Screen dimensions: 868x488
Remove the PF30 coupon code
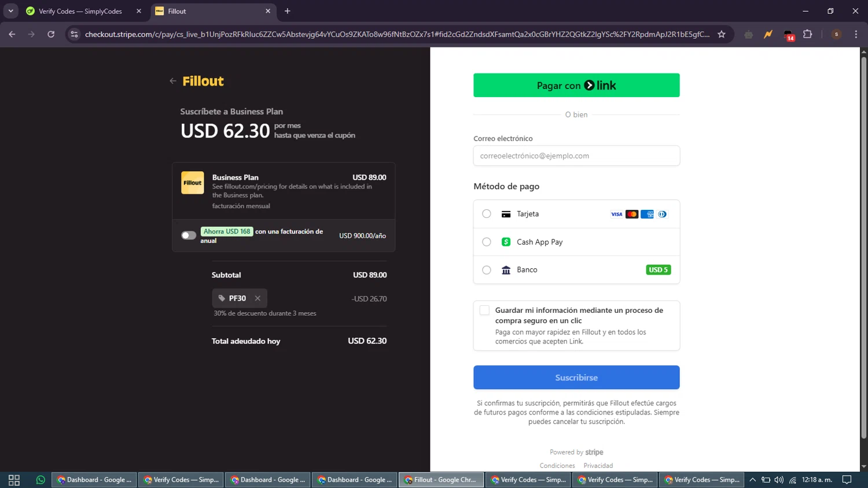[x=258, y=298]
